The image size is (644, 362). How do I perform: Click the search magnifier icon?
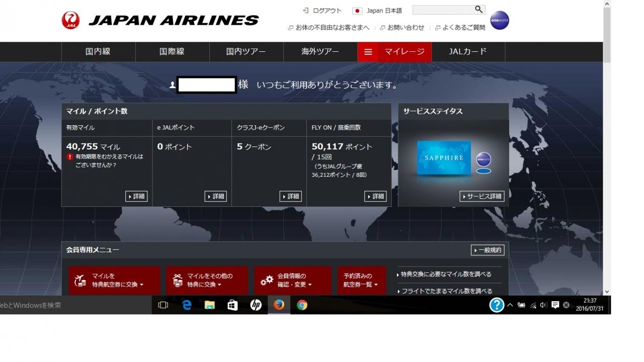478,10
